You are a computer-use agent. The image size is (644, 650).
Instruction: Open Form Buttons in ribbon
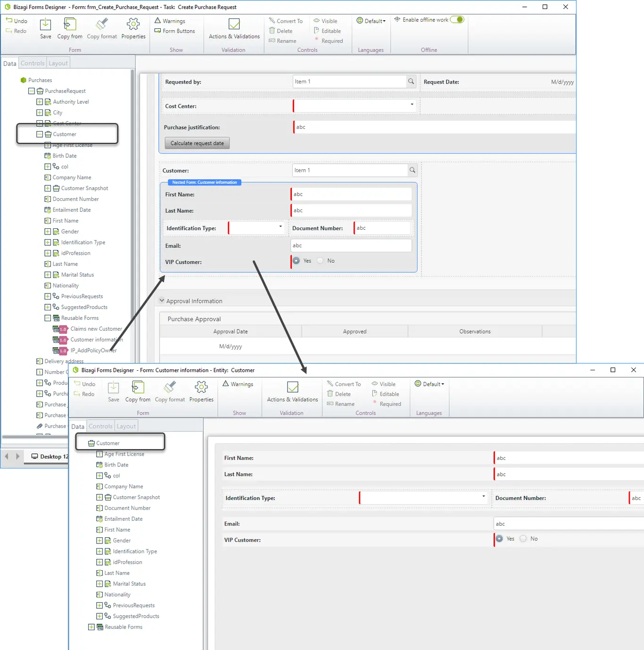click(x=174, y=31)
